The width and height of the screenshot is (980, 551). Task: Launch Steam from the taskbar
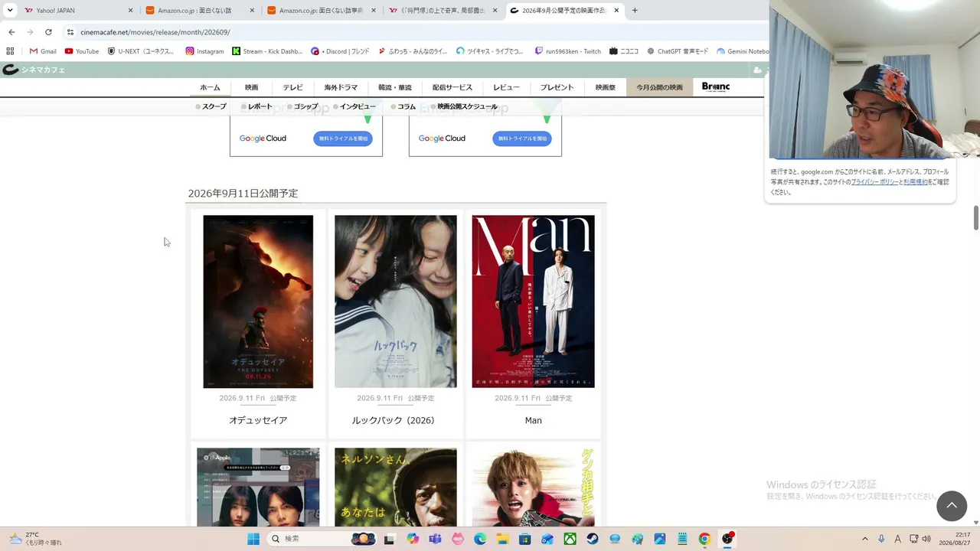coord(593,539)
